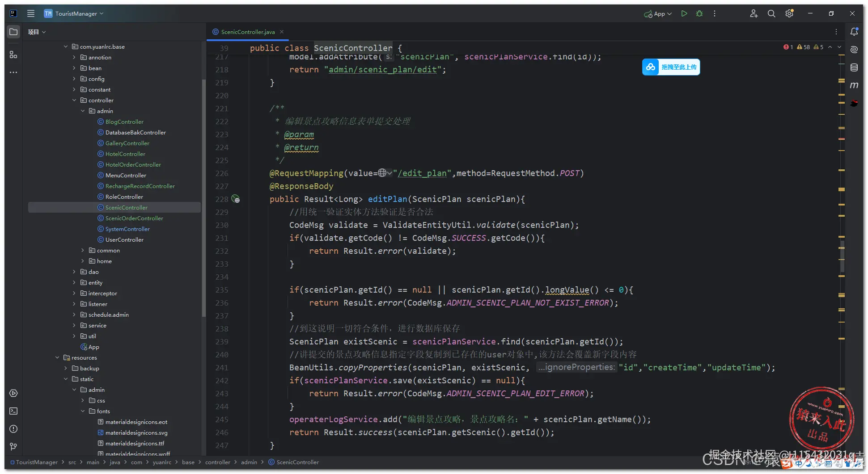The width and height of the screenshot is (868, 474).
Task: Expand the annotion package
Action: click(74, 57)
